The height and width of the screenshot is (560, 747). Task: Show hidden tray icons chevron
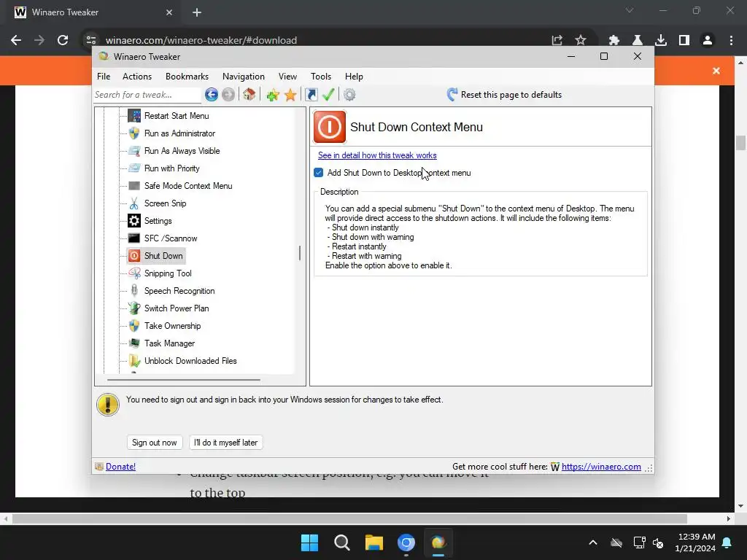(593, 542)
